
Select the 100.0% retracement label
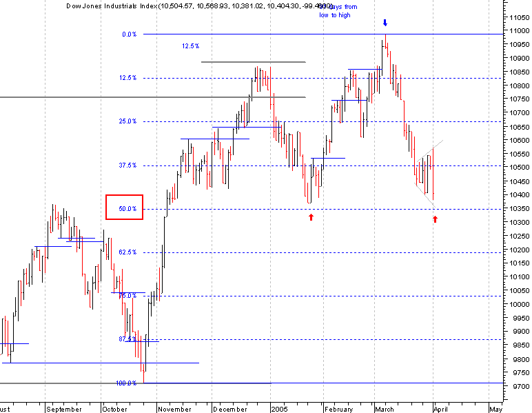(126, 383)
